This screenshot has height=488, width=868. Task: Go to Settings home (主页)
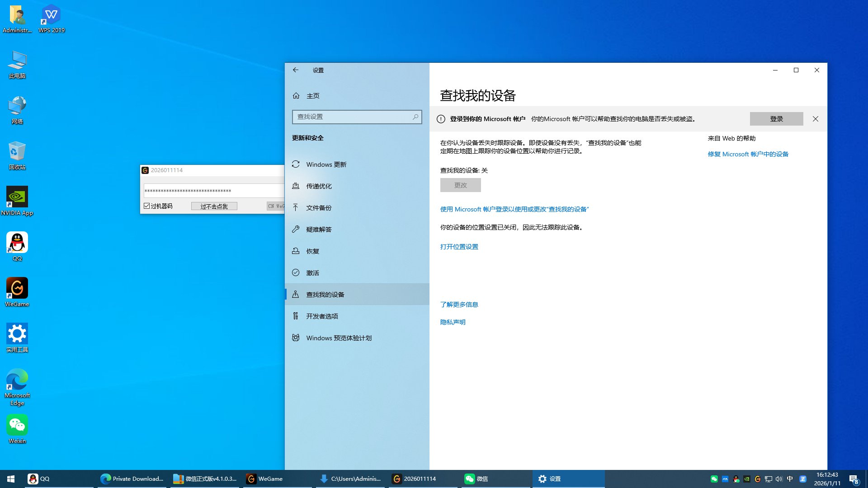point(312,96)
